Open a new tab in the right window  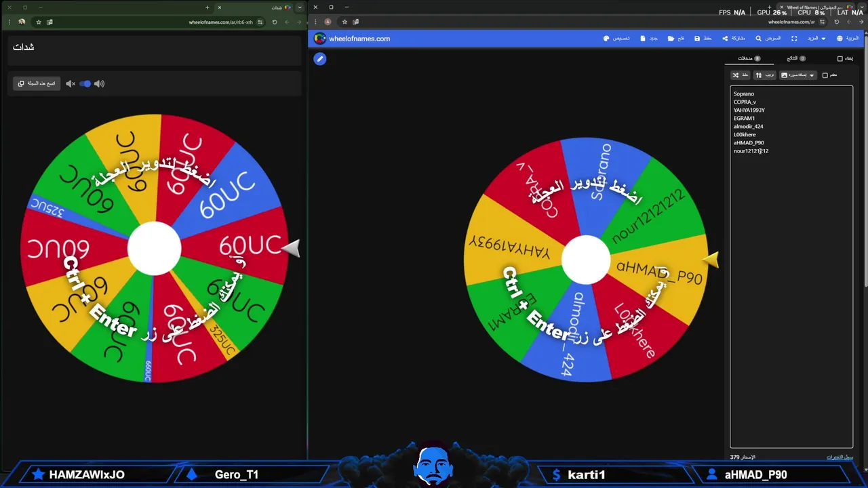[770, 7]
